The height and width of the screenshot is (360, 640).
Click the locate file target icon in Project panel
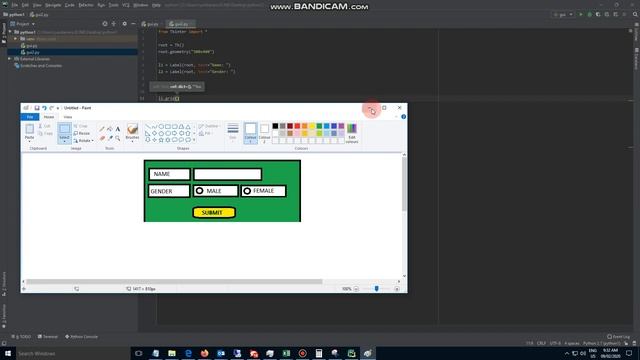click(105, 24)
